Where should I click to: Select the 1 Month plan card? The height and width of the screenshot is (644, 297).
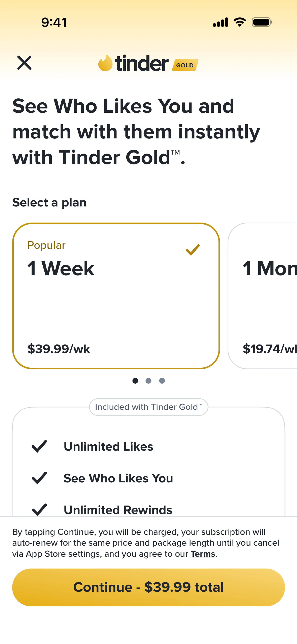[263, 296]
